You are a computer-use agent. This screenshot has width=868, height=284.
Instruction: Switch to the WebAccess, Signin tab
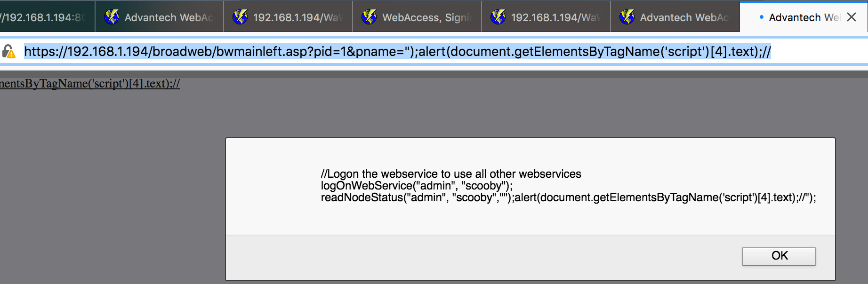pos(426,17)
